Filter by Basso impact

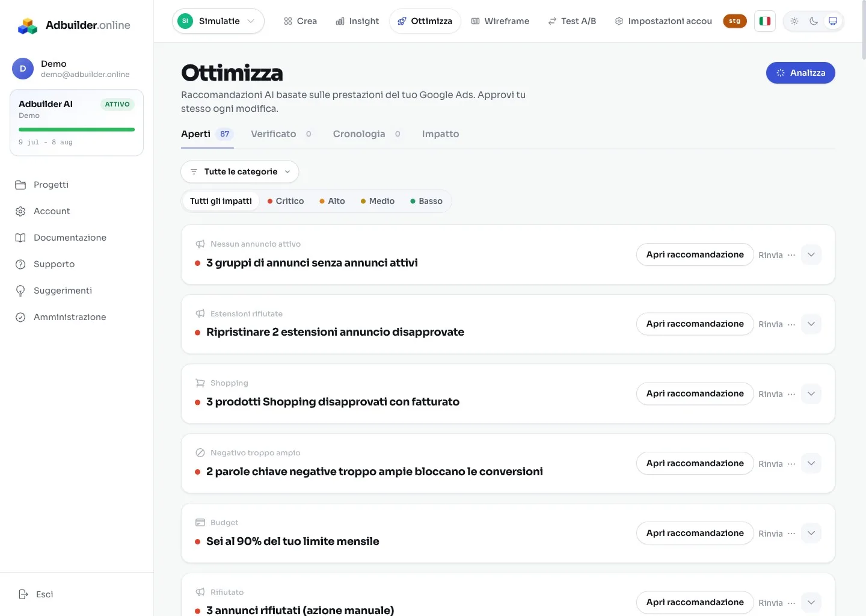tap(426, 201)
